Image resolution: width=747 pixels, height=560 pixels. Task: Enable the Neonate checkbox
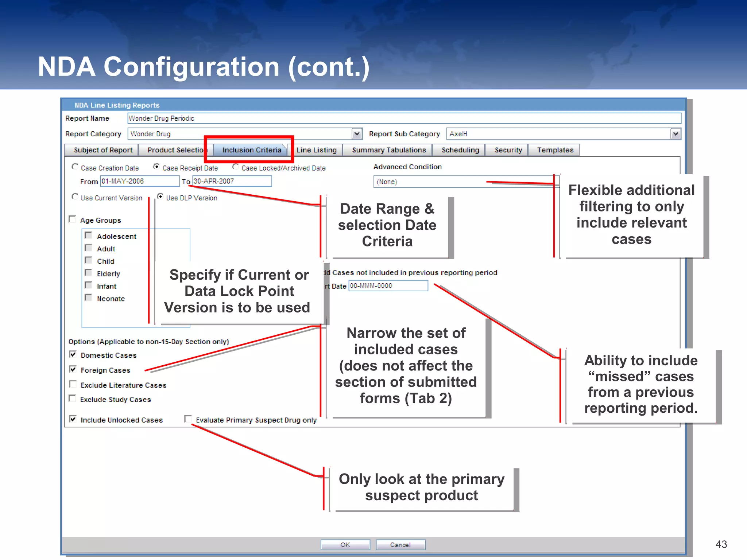point(88,297)
